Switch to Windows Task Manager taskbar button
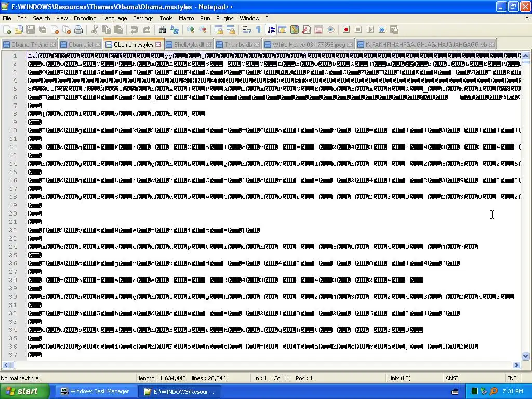 (95, 392)
